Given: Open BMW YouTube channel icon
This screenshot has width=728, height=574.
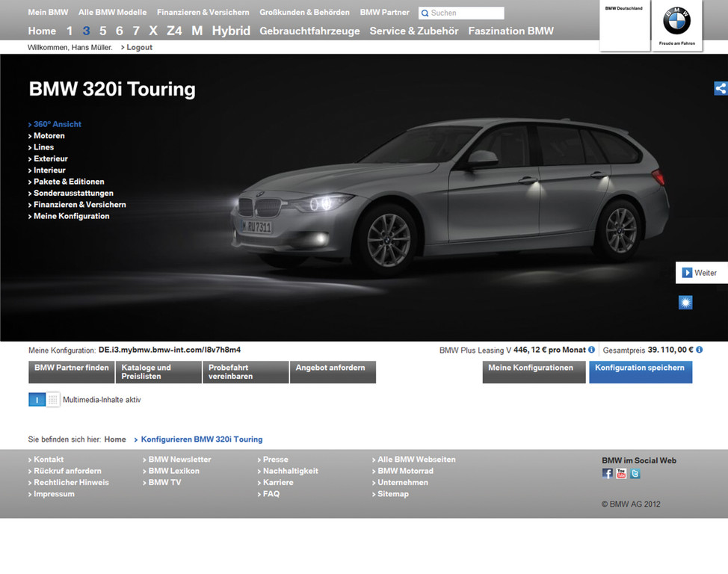Looking at the screenshot, I should coord(621,473).
